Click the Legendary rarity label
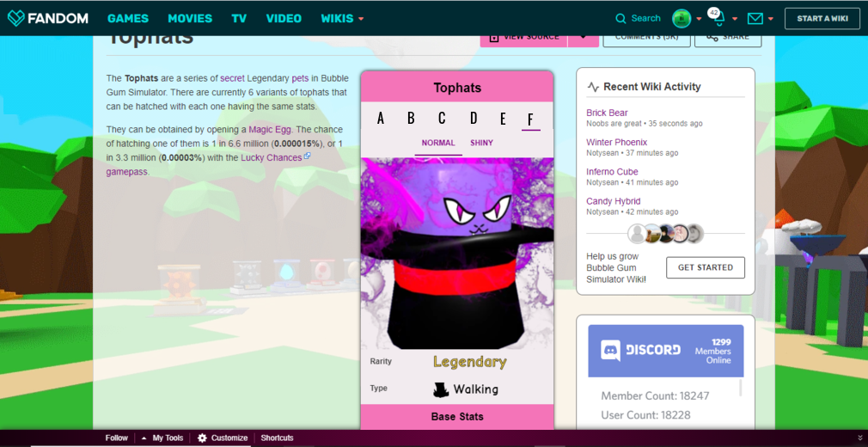The image size is (868, 447). pyautogui.click(x=469, y=362)
